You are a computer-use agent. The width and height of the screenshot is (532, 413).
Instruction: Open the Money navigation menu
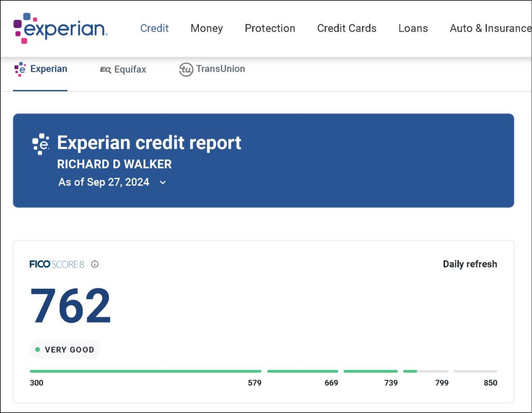click(x=206, y=28)
